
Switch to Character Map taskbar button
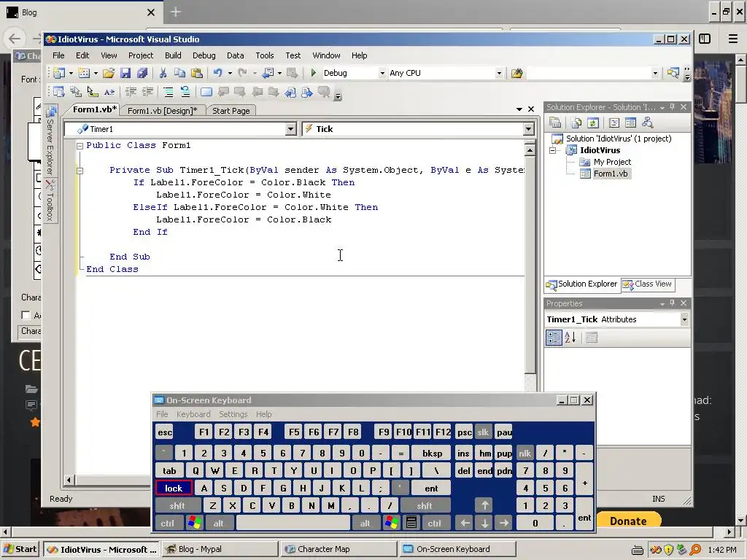pyautogui.click(x=339, y=549)
